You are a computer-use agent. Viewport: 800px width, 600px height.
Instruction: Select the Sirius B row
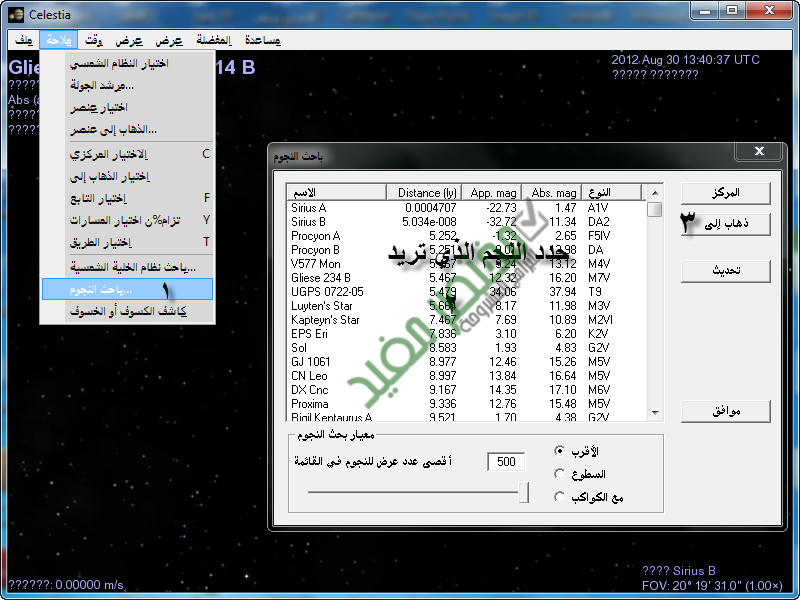point(466,222)
